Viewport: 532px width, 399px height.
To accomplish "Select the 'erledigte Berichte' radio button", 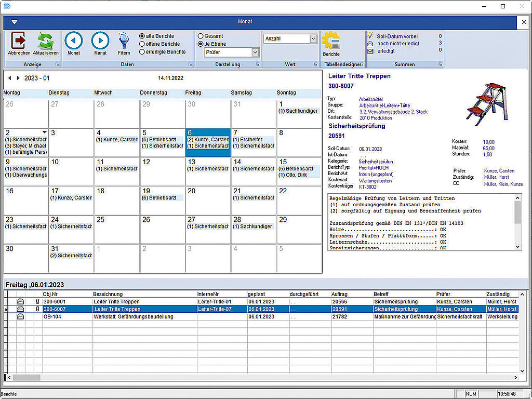I will pyautogui.click(x=142, y=52).
